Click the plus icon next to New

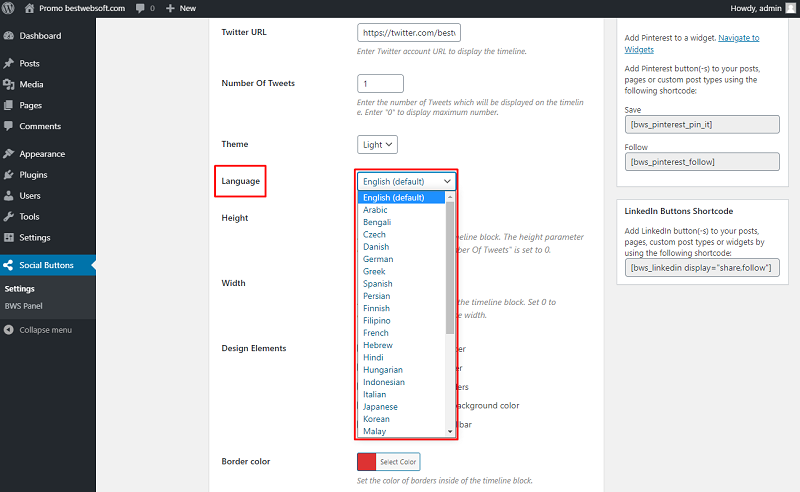click(x=170, y=8)
